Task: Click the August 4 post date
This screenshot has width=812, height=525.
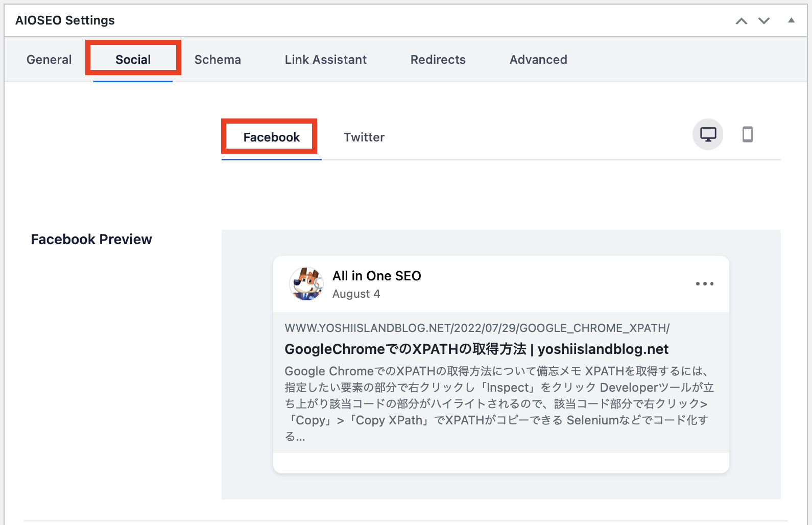Action: click(356, 294)
